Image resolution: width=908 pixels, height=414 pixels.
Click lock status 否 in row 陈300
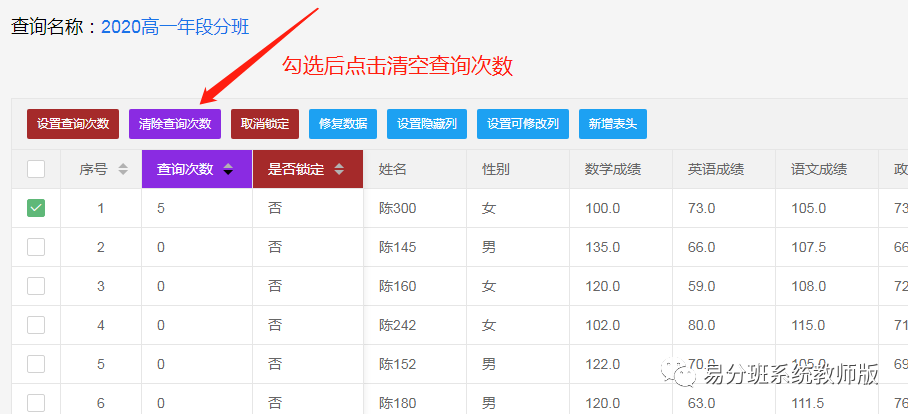pyautogui.click(x=274, y=208)
